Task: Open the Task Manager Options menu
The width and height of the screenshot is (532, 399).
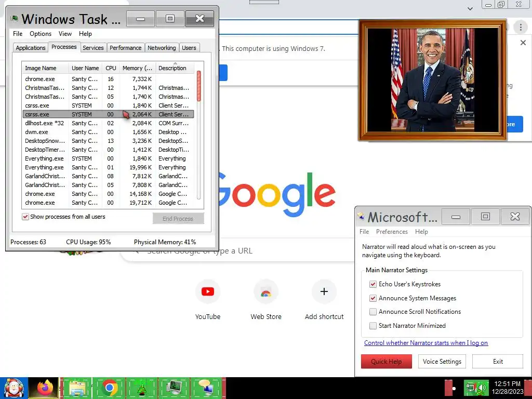Action: pos(41,34)
